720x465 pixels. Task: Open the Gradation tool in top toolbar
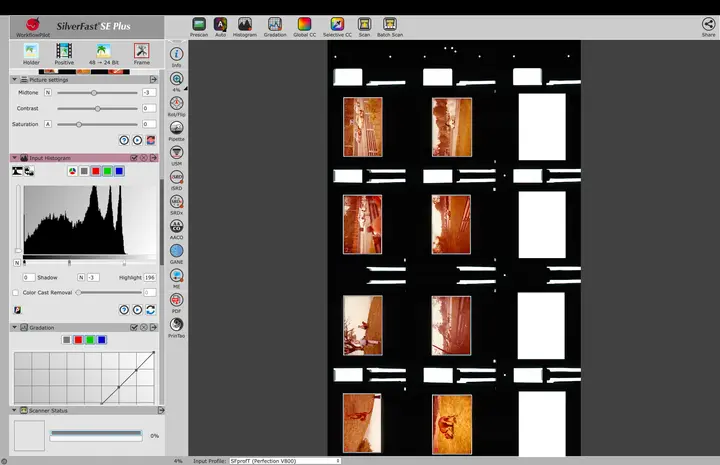pos(275,27)
